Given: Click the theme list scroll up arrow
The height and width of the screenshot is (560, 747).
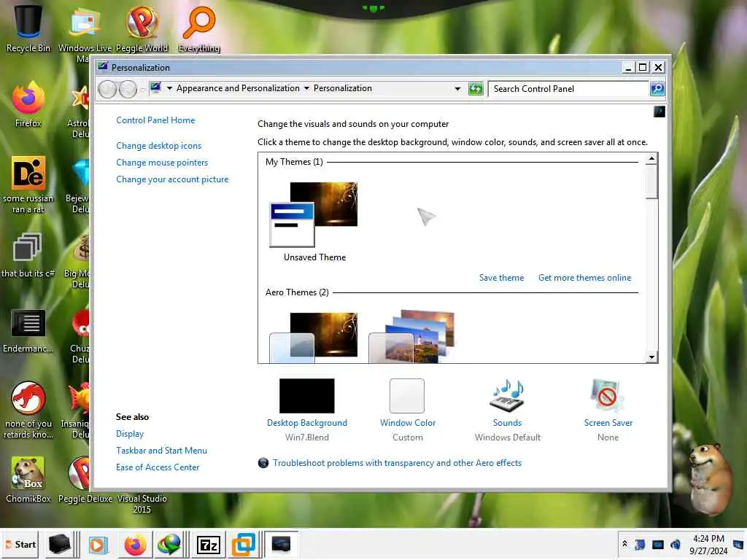Looking at the screenshot, I should coord(651,158).
